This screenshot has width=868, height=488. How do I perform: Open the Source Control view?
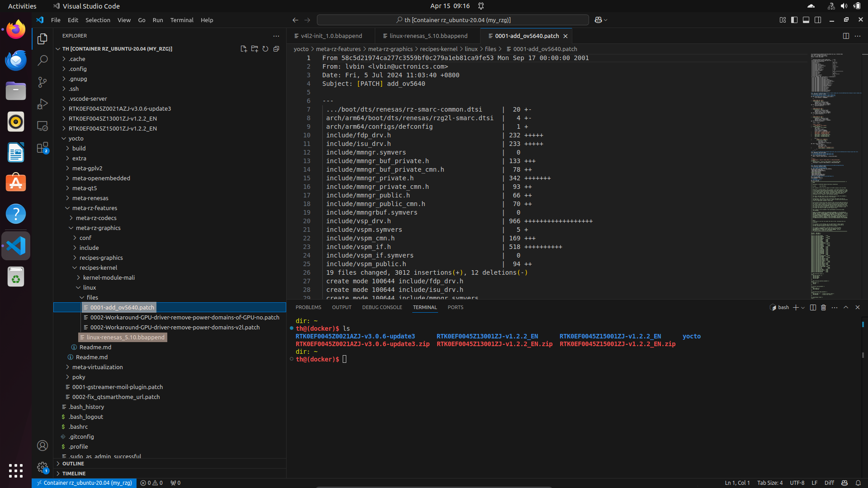(42, 82)
